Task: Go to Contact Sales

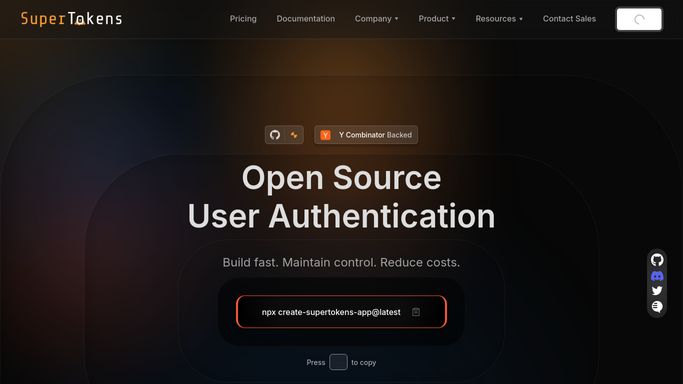Action: click(569, 19)
